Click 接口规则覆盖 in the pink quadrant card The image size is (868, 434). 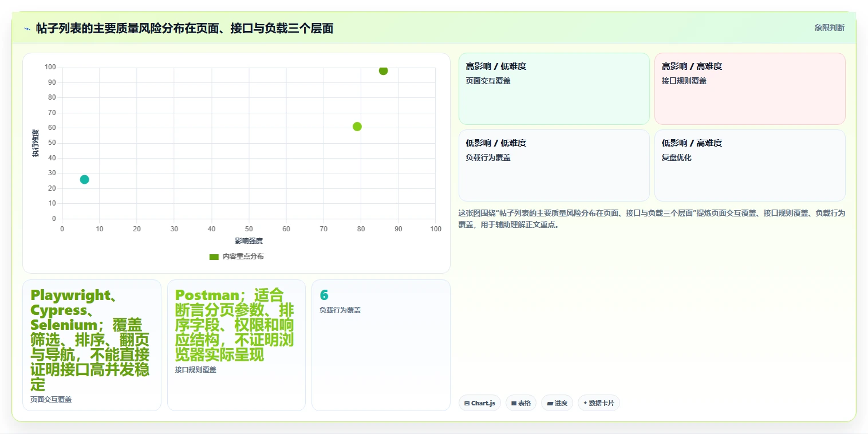(x=684, y=81)
